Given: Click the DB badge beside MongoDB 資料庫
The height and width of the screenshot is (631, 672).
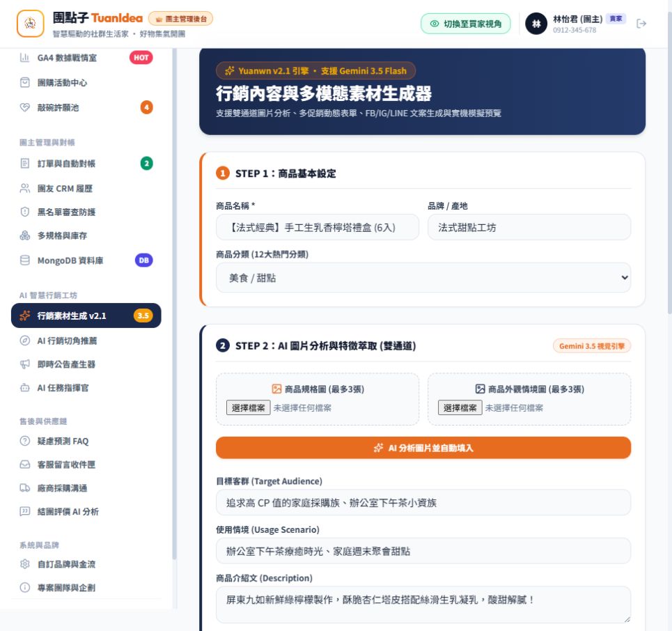Looking at the screenshot, I should click(x=143, y=260).
